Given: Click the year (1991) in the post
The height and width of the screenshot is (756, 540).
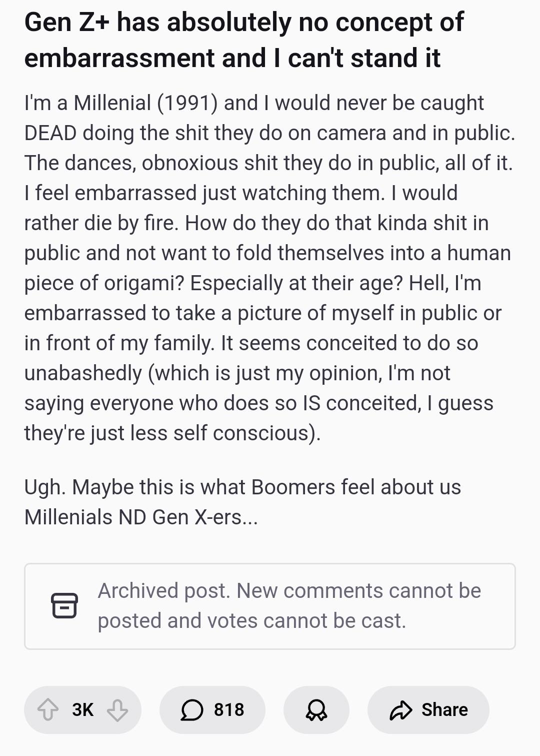Looking at the screenshot, I should (187, 103).
